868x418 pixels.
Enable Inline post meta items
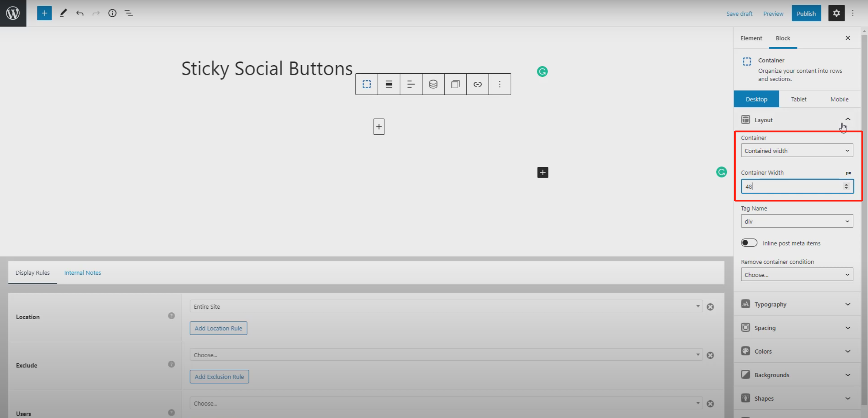point(749,242)
